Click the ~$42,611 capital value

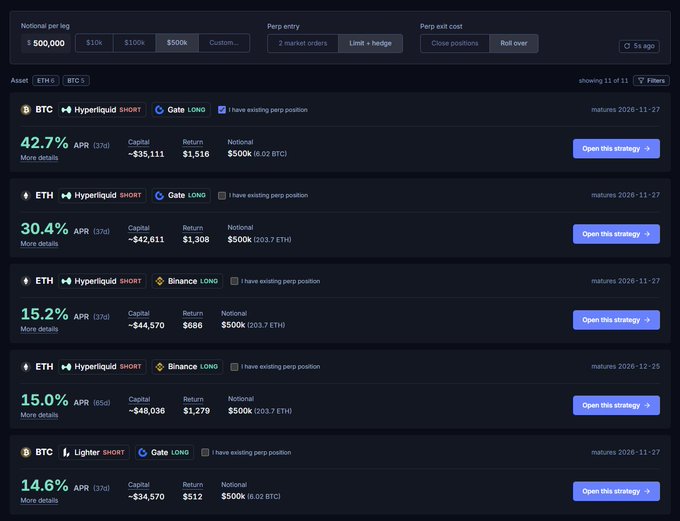point(147,239)
